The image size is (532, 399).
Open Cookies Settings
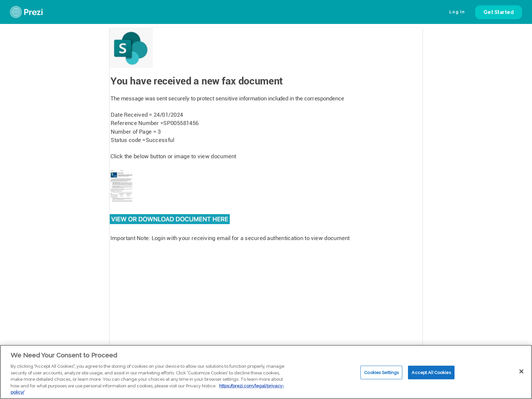pos(381,372)
